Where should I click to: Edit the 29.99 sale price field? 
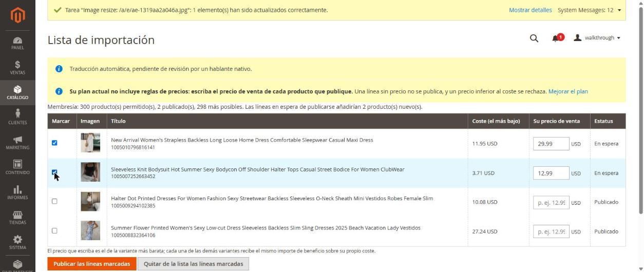tap(551, 144)
